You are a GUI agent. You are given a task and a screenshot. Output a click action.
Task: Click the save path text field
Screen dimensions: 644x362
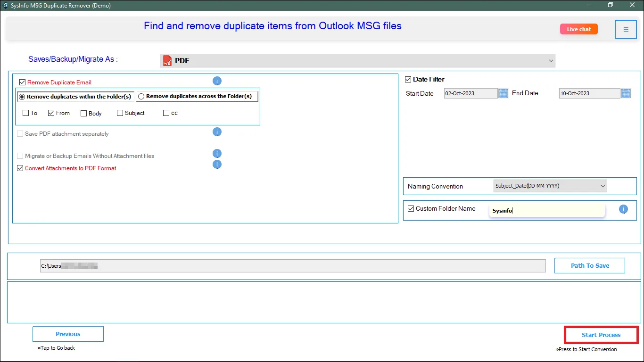pos(292,266)
